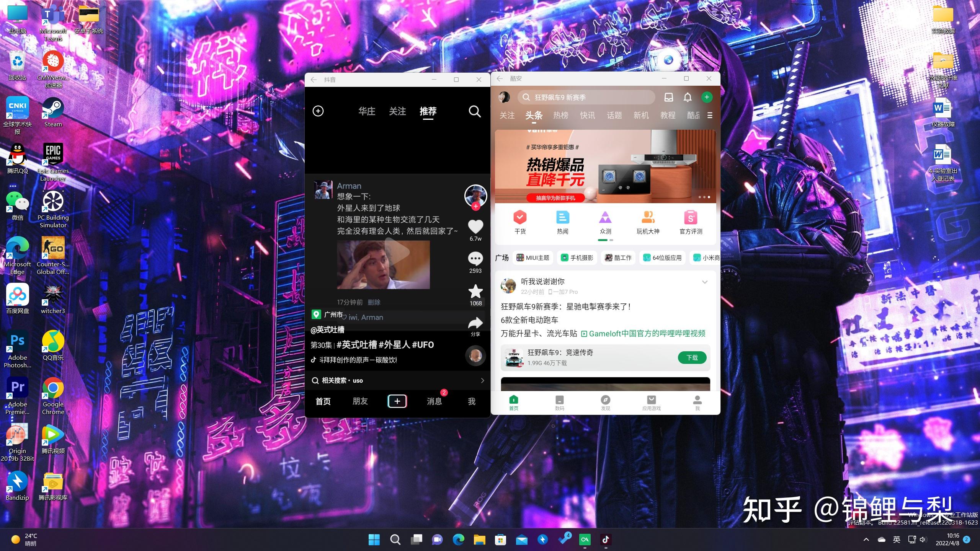980x551 pixels.
Task: Select 推荐 tab in Douyin
Action: tap(428, 111)
